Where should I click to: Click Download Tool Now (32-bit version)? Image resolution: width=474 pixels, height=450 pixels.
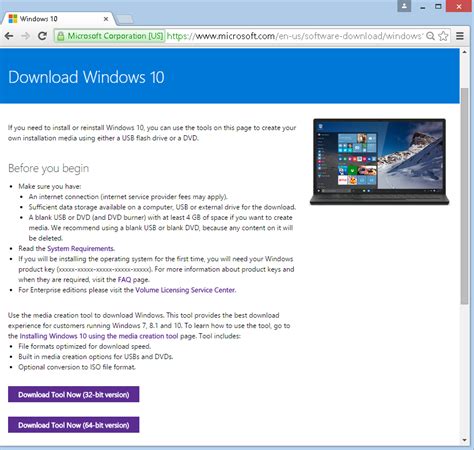[74, 395]
